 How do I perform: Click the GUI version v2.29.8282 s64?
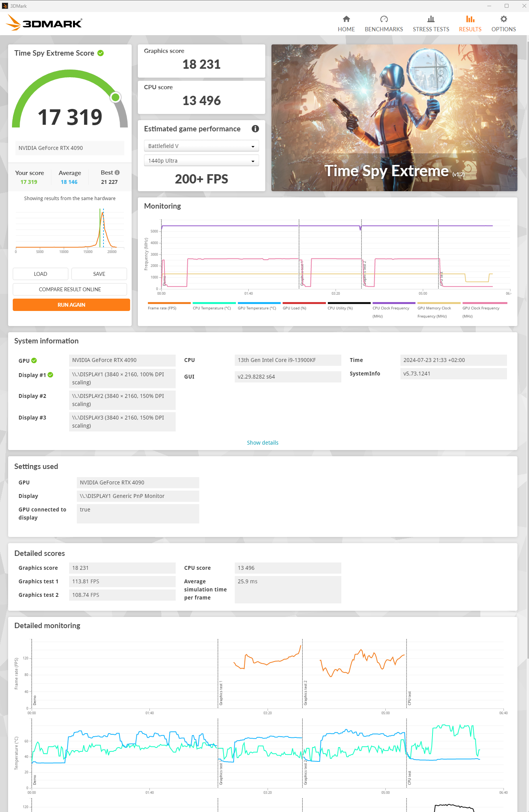click(288, 377)
